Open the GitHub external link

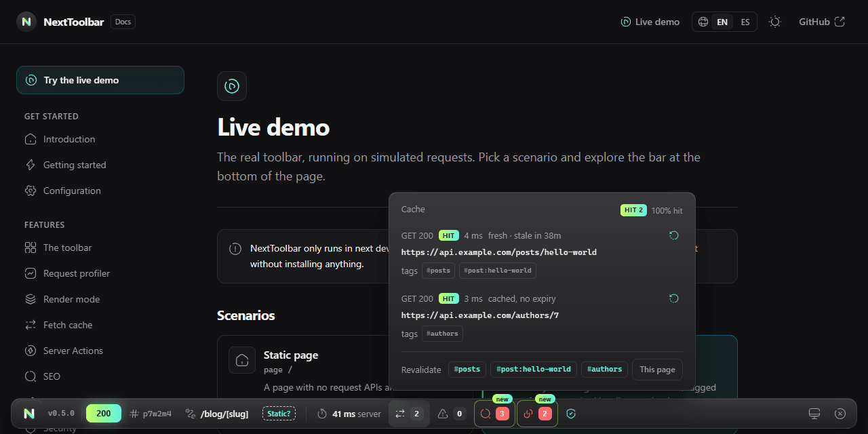822,22
